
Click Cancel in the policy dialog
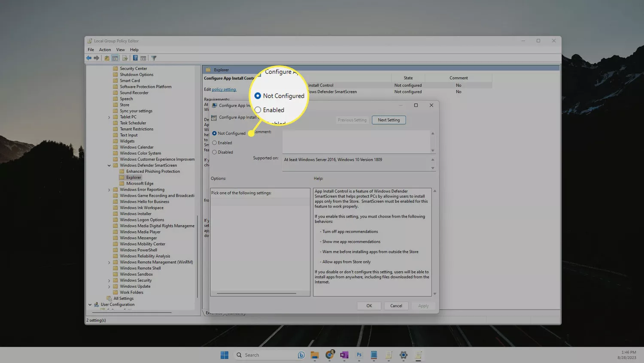pyautogui.click(x=396, y=306)
